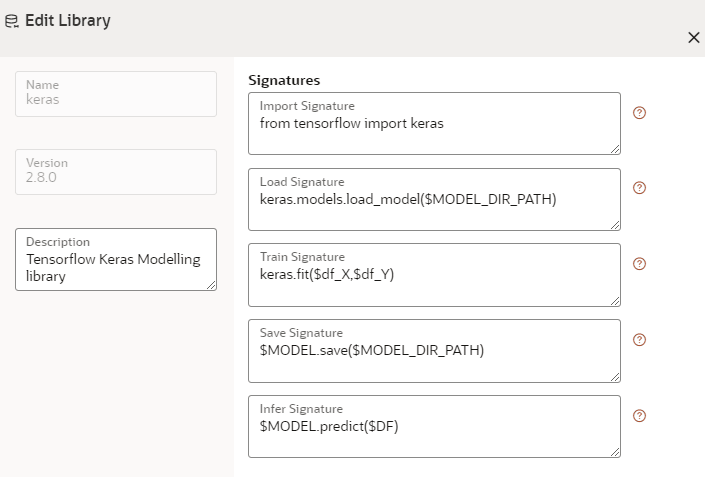
Task: Click resize grip on Load Signature box
Action: click(615, 225)
